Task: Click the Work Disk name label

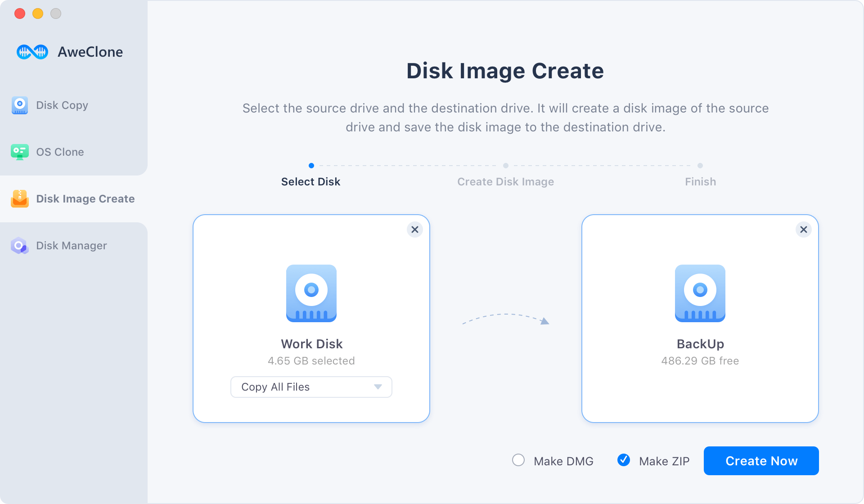Action: 312,344
